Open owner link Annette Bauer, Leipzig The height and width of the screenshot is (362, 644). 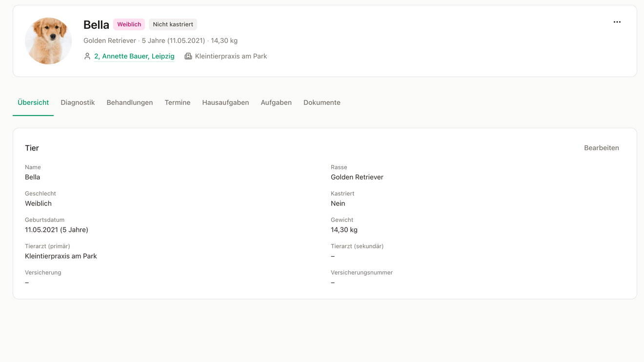point(134,56)
